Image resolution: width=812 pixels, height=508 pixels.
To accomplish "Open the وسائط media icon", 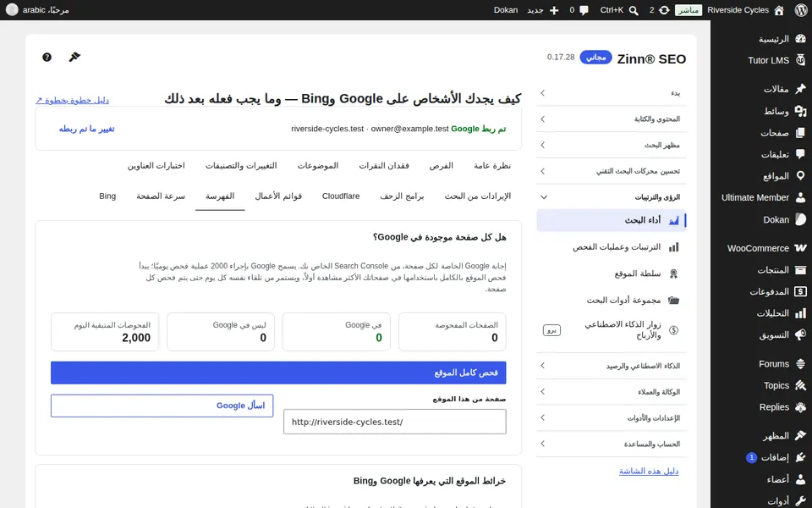I will point(801,111).
